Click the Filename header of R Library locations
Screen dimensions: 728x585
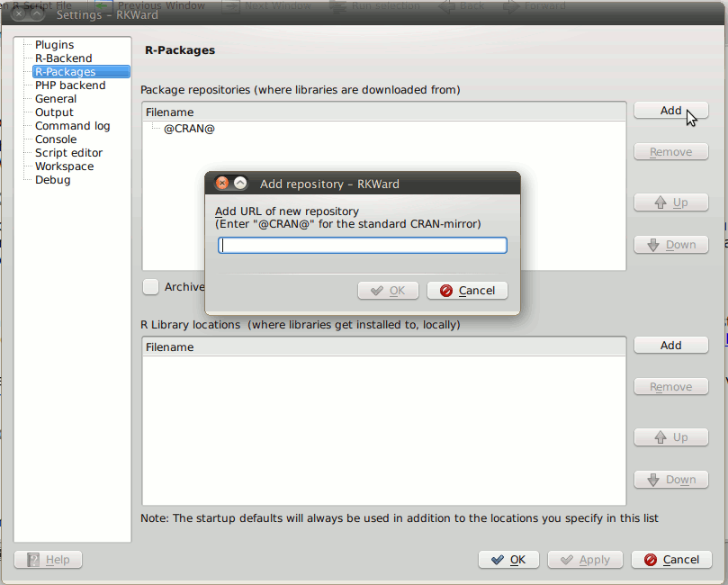tap(384, 347)
